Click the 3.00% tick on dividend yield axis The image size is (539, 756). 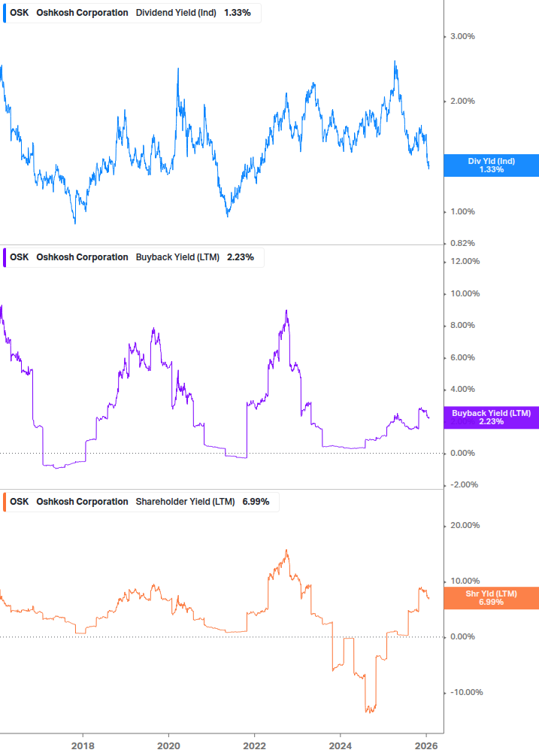click(462, 37)
